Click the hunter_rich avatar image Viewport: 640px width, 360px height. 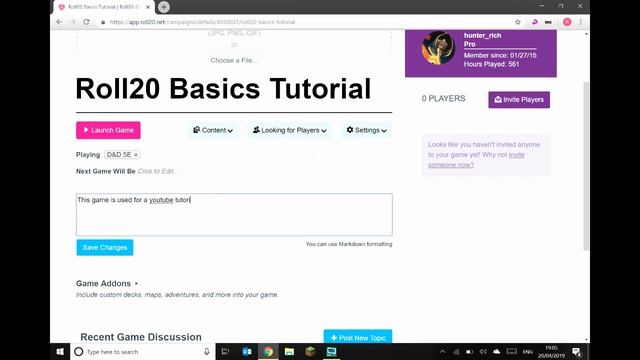(x=438, y=48)
